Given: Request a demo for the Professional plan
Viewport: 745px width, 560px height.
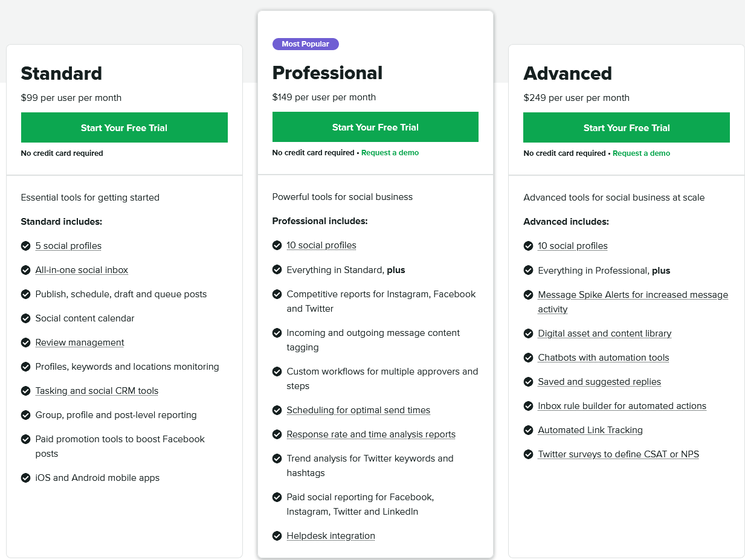Looking at the screenshot, I should [x=390, y=153].
